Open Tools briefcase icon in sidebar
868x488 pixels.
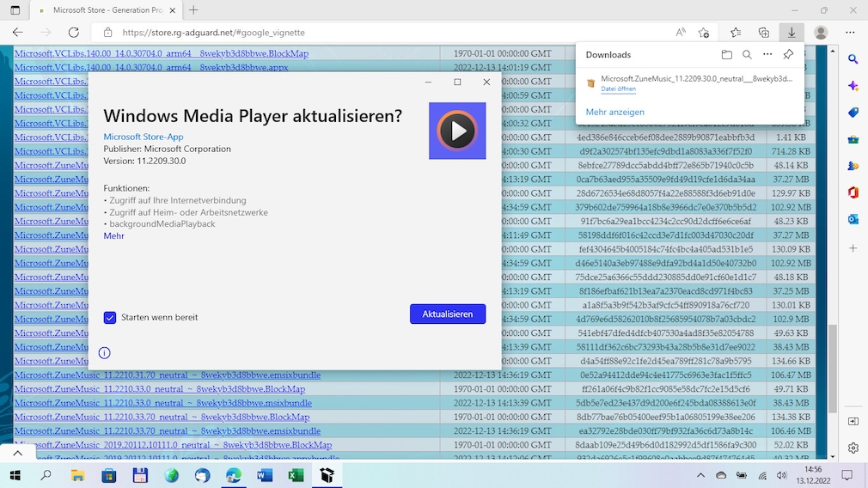point(853,139)
